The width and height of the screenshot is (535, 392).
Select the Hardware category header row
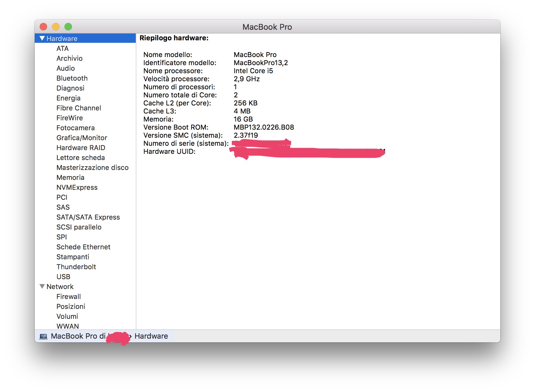(85, 38)
